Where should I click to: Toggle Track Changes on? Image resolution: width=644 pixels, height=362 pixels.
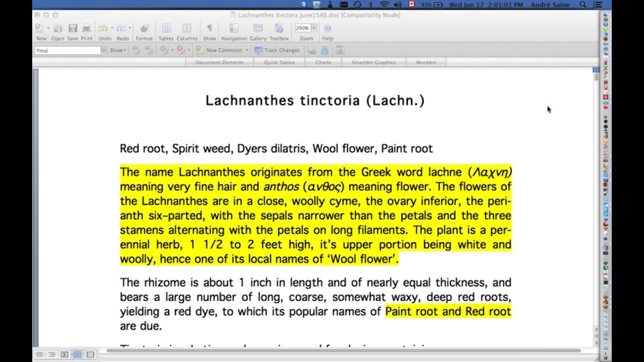click(277, 50)
